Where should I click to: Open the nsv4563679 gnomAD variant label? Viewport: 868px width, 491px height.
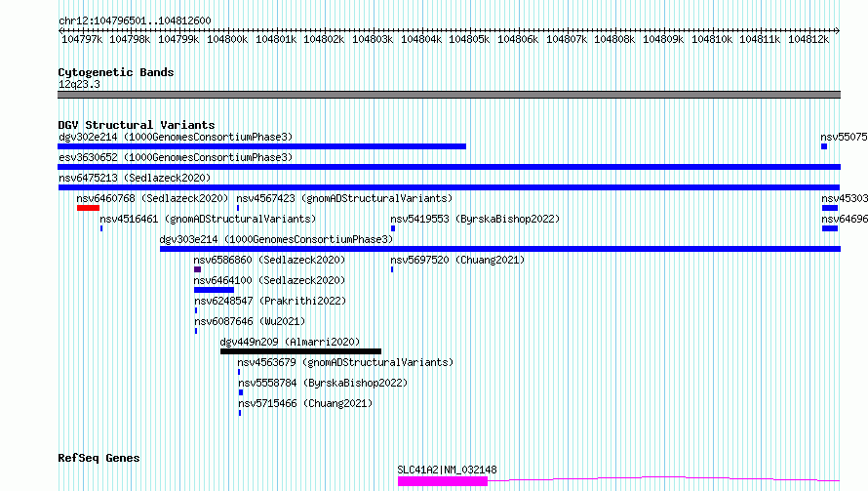(345, 362)
